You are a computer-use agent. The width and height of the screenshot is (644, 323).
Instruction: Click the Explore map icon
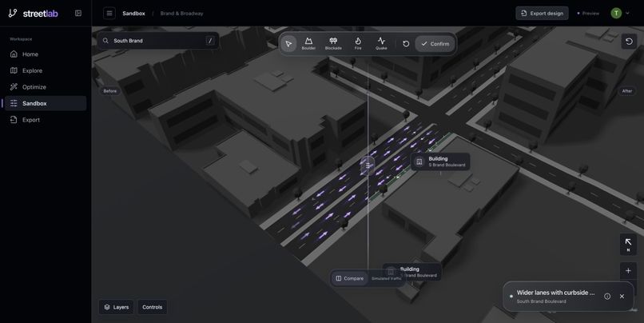[x=14, y=70]
